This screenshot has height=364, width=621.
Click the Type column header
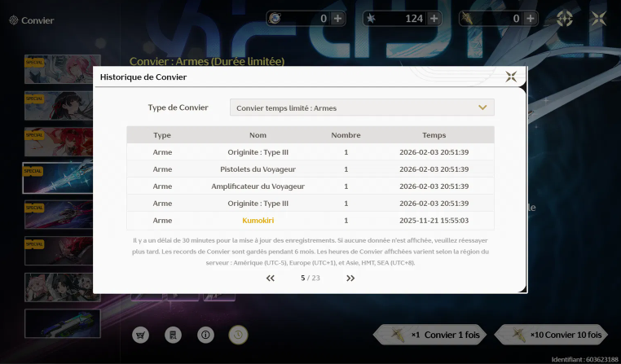click(162, 135)
